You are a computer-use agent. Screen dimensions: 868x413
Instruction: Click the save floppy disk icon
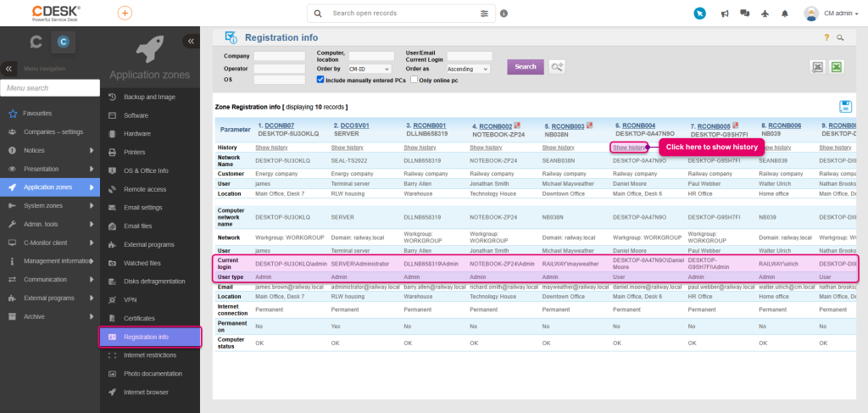pyautogui.click(x=845, y=106)
